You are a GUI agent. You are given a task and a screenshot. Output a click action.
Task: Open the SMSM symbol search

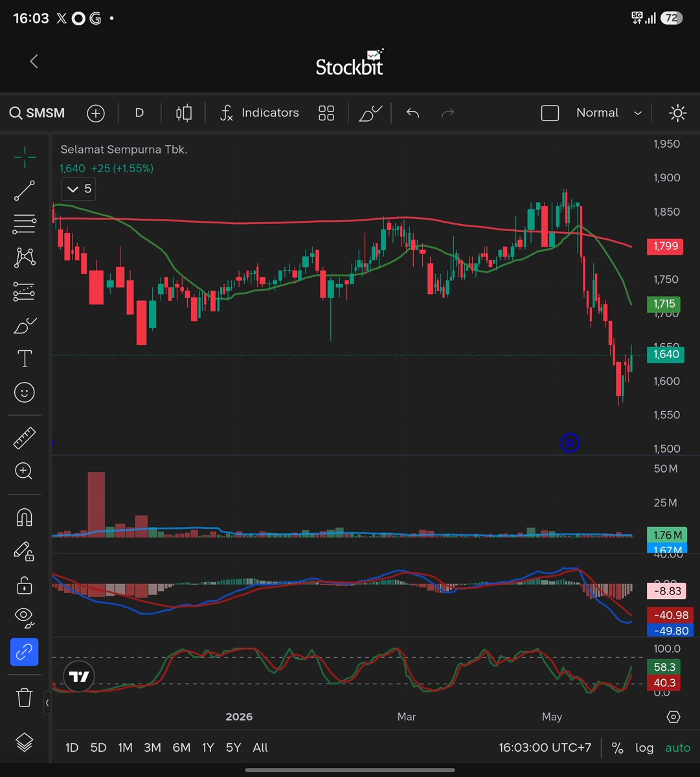[x=38, y=113]
